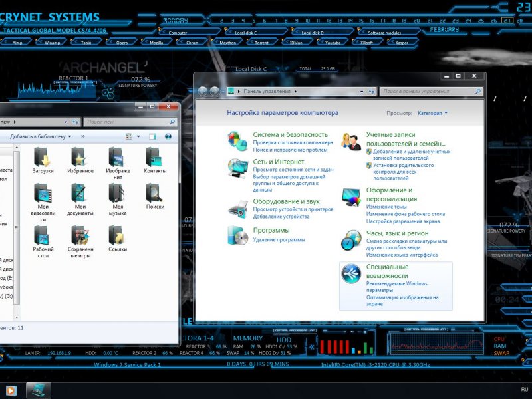Click the Поиск в панели управления search field
This screenshot has width=532, height=399.
[x=431, y=91]
